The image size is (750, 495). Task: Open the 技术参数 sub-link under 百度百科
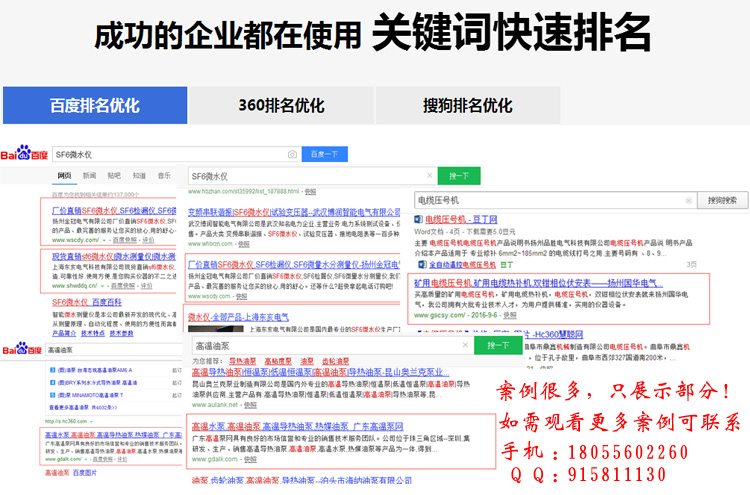pyautogui.click(x=121, y=333)
